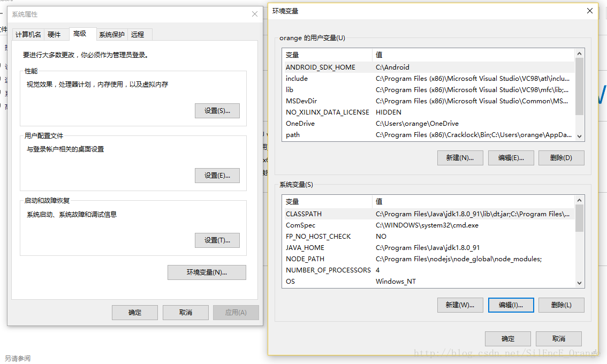Close the 环境变量 dialog window
The height and width of the screenshot is (364, 607).
pyautogui.click(x=590, y=11)
